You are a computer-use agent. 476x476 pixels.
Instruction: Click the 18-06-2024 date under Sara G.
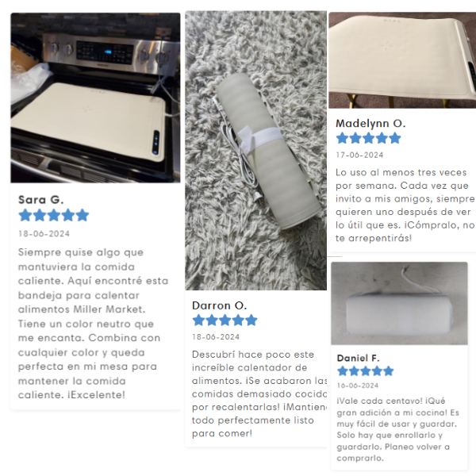point(44,234)
